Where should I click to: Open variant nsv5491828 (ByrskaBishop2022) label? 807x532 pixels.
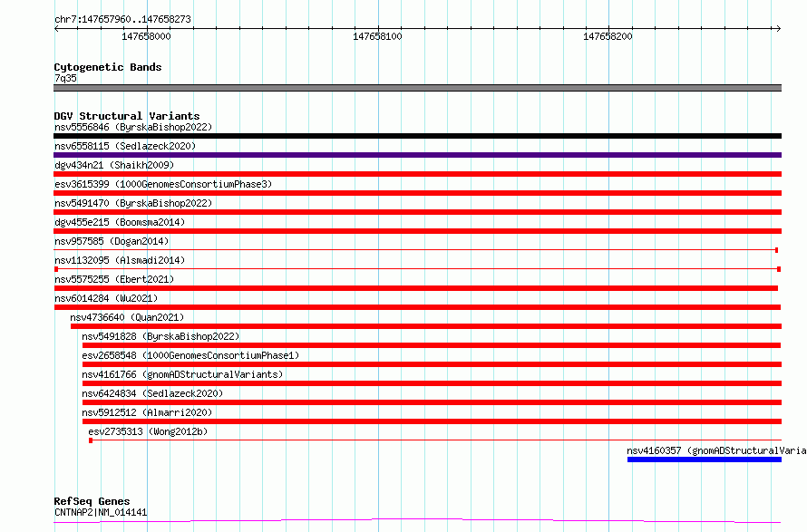(x=160, y=336)
